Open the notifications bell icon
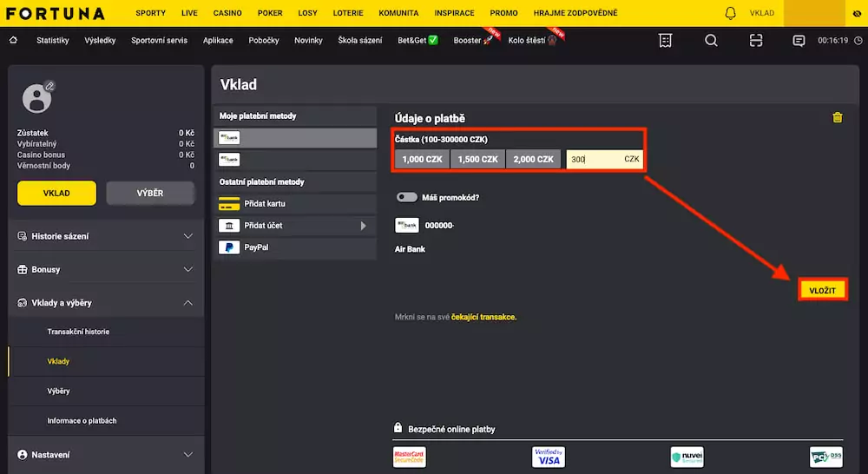This screenshot has width=868, height=474. click(x=730, y=13)
